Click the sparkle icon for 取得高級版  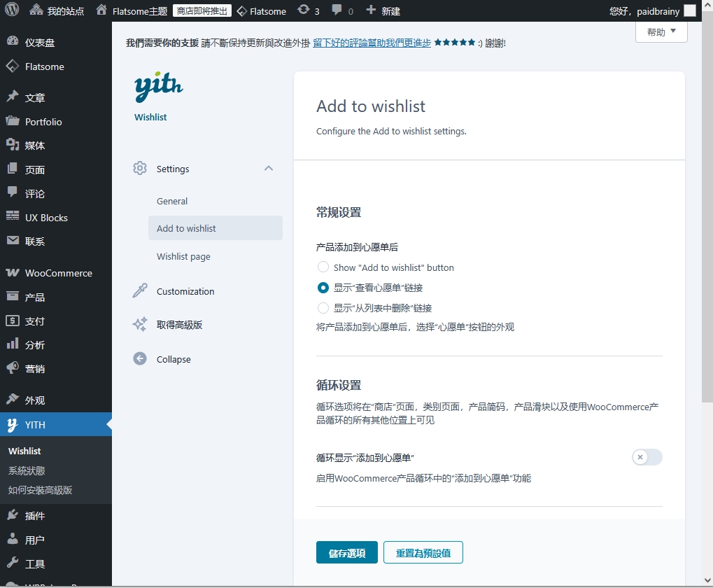pyautogui.click(x=140, y=324)
